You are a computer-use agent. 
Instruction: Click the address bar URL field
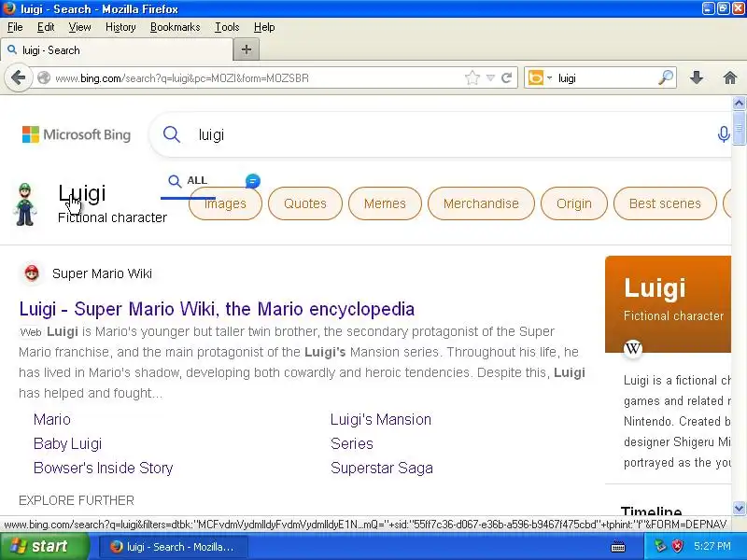tap(258, 77)
